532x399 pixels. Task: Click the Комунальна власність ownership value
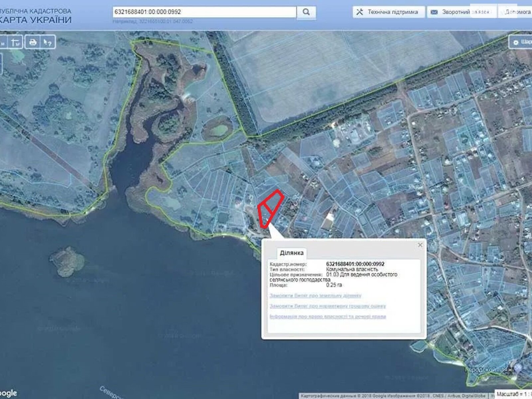coord(352,269)
